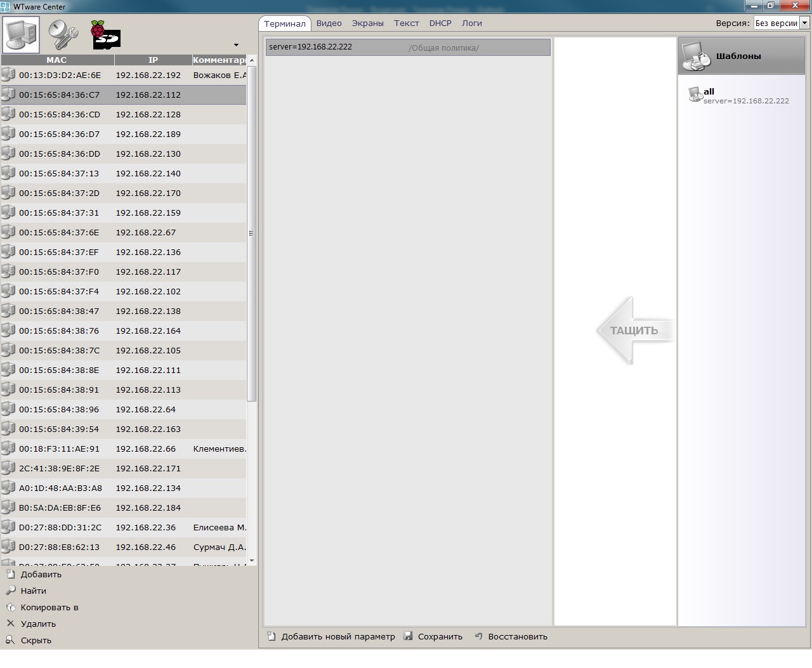Screen dimensions: 812x668
Task: Switch to the Видео tab
Action: (x=329, y=23)
